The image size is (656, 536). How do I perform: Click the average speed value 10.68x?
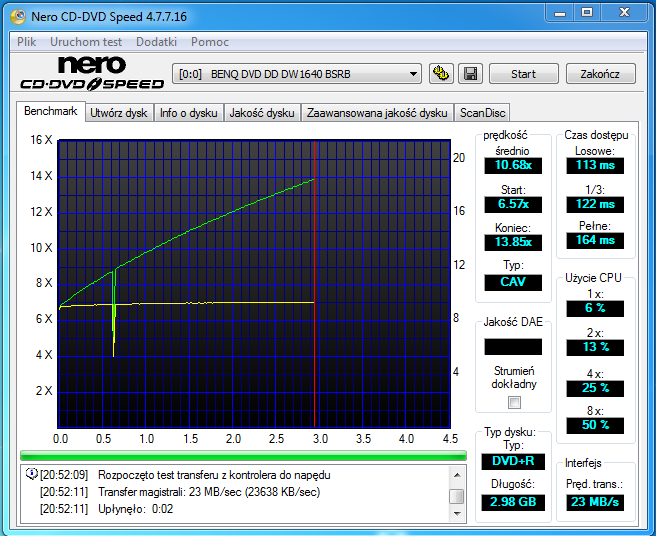point(513,165)
